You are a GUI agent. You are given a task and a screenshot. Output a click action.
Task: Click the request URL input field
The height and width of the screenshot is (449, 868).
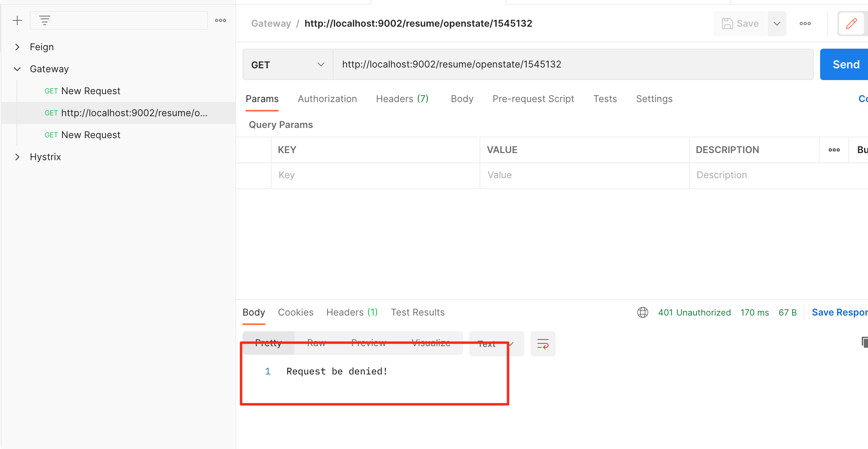pyautogui.click(x=573, y=64)
